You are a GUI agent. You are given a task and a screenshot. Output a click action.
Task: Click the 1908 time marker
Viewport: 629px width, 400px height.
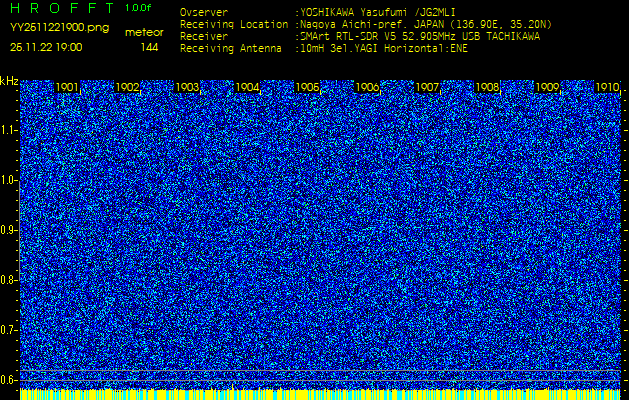pyautogui.click(x=487, y=87)
